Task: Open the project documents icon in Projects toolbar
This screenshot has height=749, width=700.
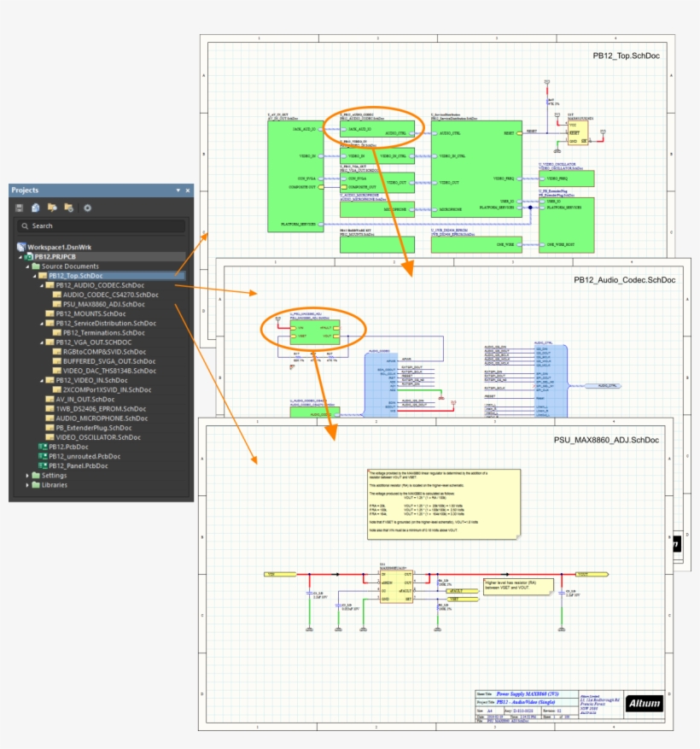Action: pyautogui.click(x=34, y=207)
